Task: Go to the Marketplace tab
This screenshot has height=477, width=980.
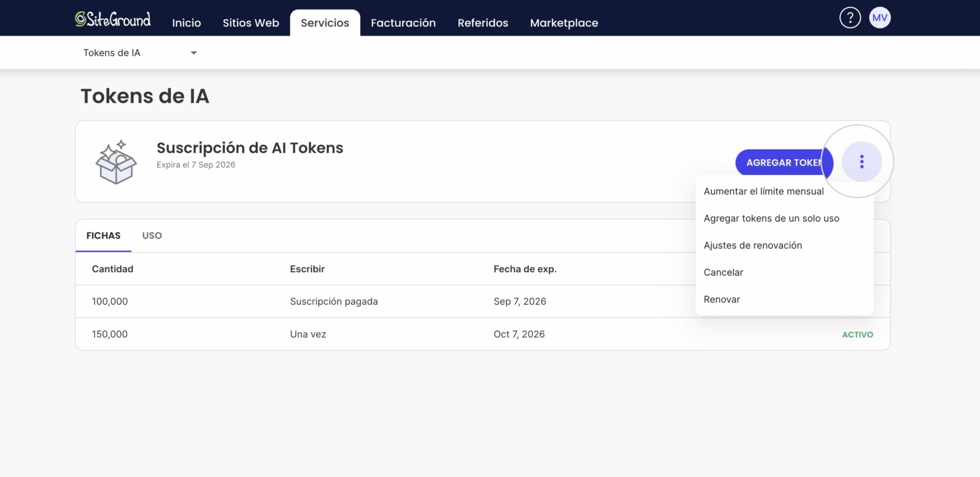Action: pyautogui.click(x=564, y=23)
